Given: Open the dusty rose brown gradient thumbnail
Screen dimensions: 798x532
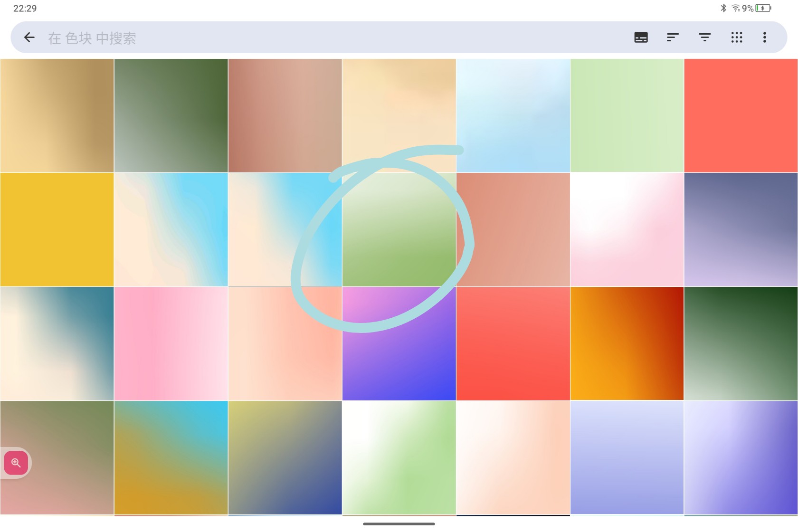Looking at the screenshot, I should [285, 115].
